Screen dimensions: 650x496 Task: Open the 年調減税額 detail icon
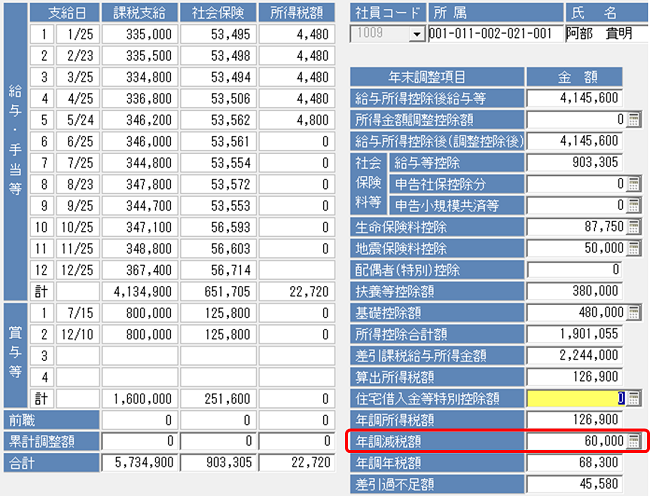(633, 441)
